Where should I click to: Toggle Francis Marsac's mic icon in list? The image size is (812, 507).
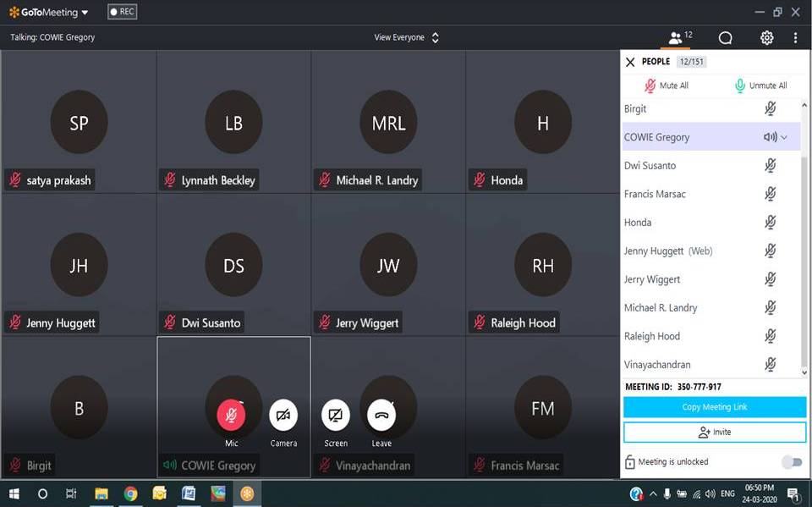[770, 194]
